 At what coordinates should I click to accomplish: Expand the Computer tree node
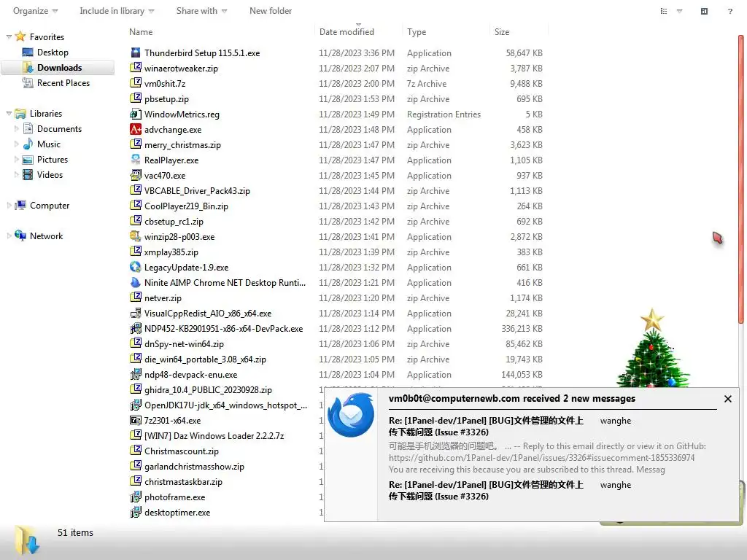tap(9, 205)
